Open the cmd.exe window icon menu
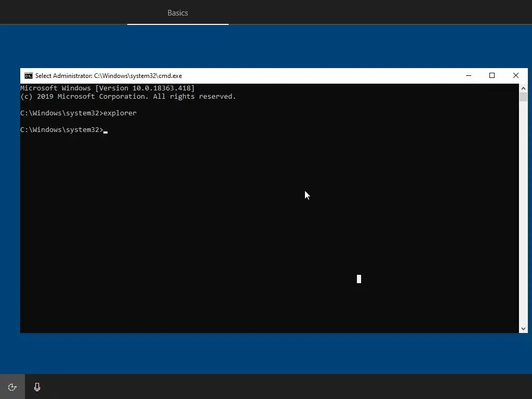532x399 pixels. (29, 76)
